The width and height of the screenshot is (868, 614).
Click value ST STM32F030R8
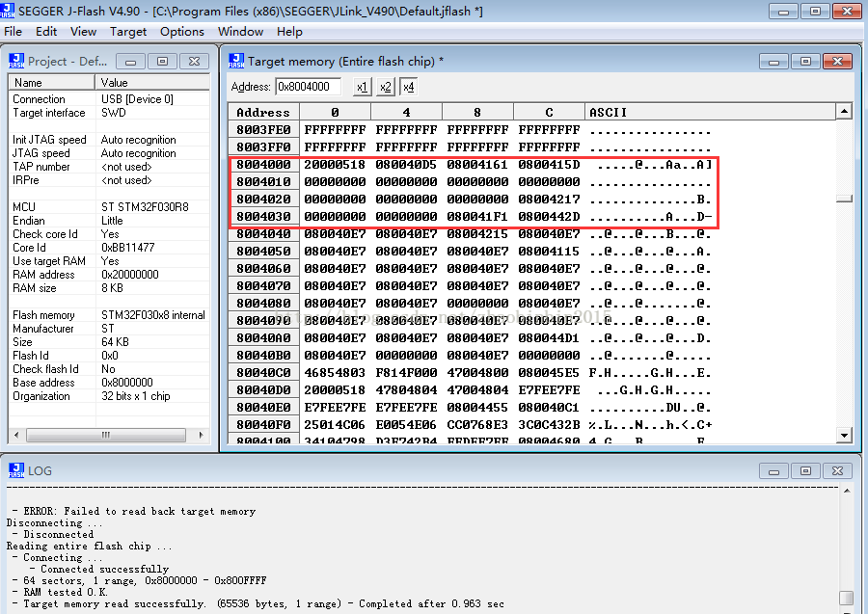145,207
